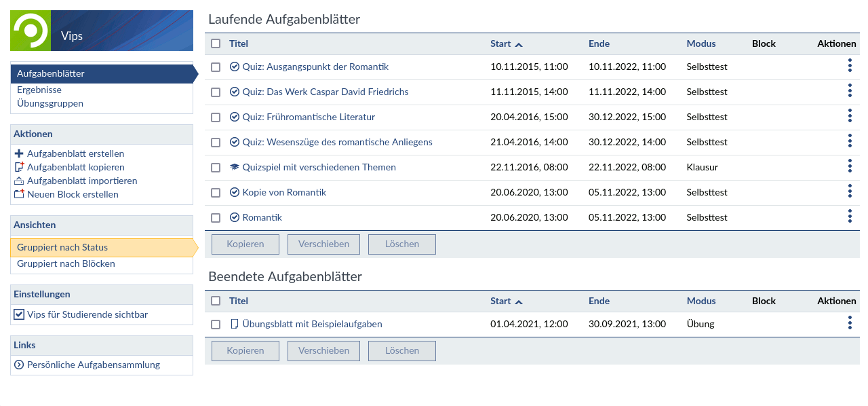Click the Neuen Block erstellen icon

(19, 194)
